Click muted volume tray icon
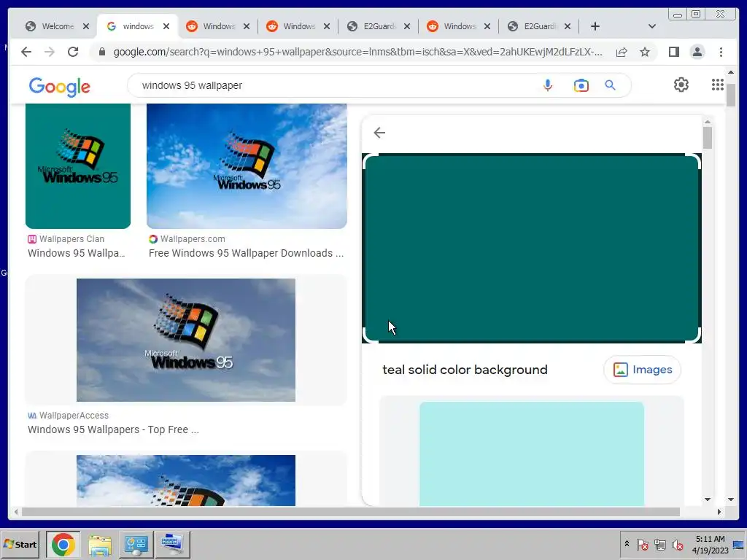This screenshot has width=747, height=560. click(x=677, y=544)
